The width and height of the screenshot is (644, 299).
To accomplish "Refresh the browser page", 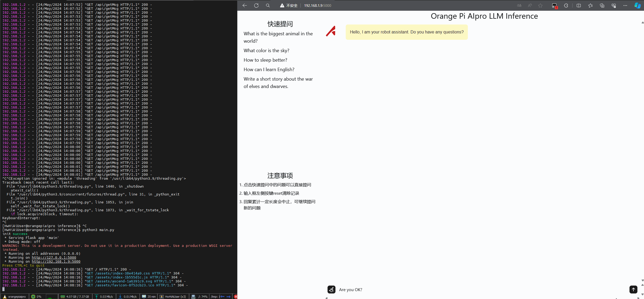I will [x=256, y=6].
